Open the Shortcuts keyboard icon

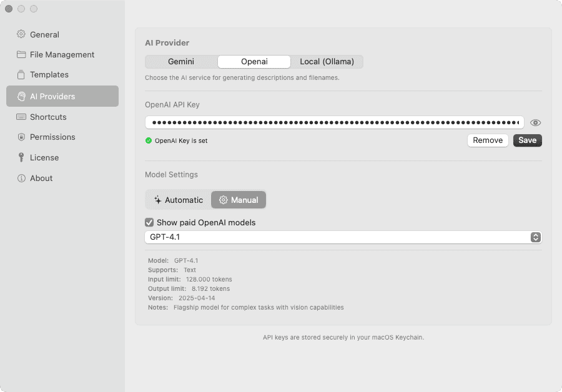[x=21, y=117]
